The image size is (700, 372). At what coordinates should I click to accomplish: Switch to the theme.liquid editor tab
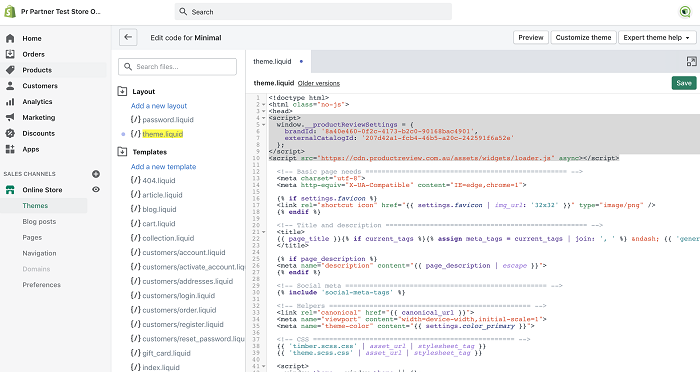tap(278, 62)
